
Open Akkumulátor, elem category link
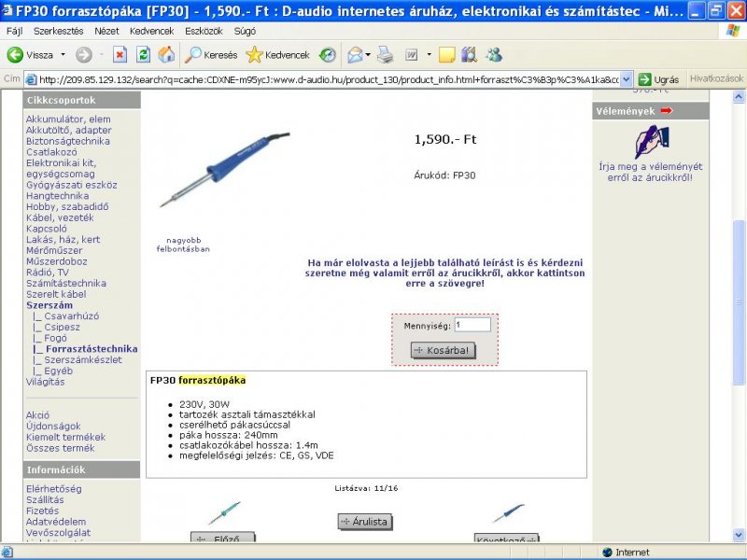click(68, 119)
